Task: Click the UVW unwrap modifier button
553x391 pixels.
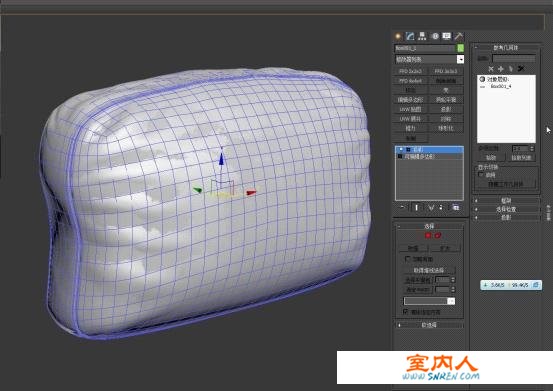Action: pyautogui.click(x=410, y=119)
